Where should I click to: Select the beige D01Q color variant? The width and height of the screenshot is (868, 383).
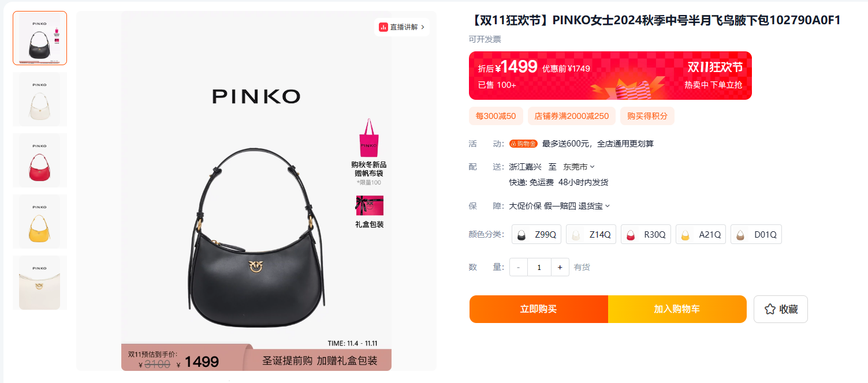756,235
